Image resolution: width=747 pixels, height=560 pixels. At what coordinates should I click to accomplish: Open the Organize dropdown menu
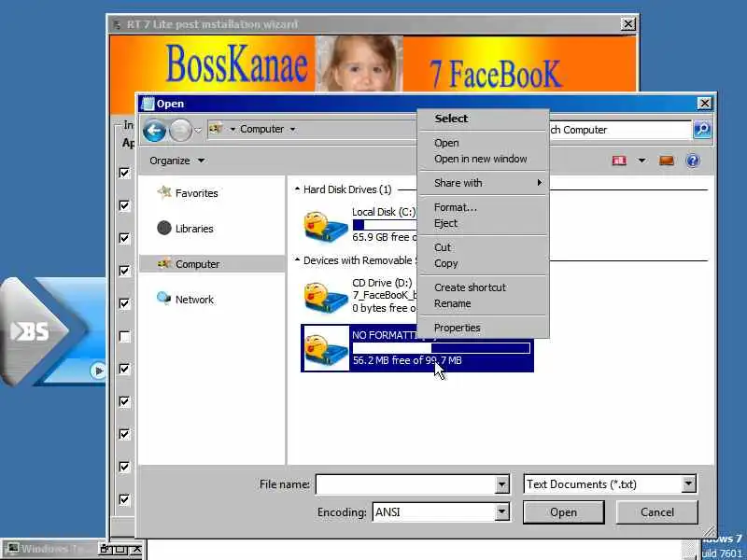coord(176,161)
